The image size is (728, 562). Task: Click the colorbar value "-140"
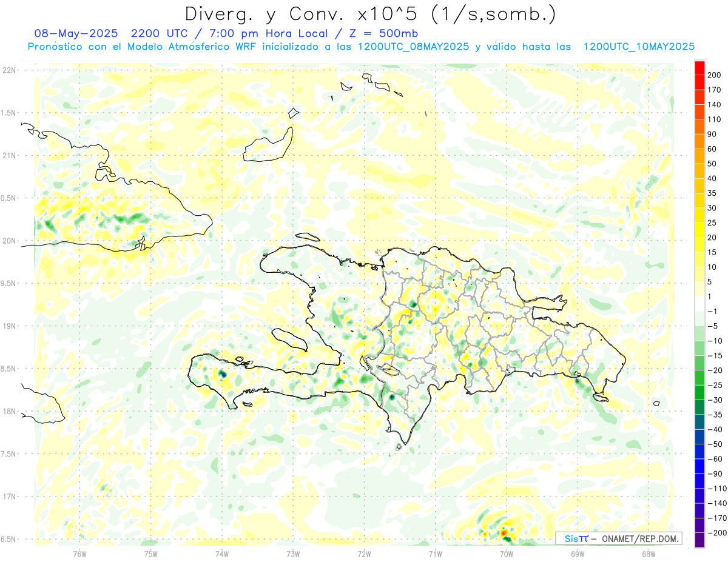(716, 503)
